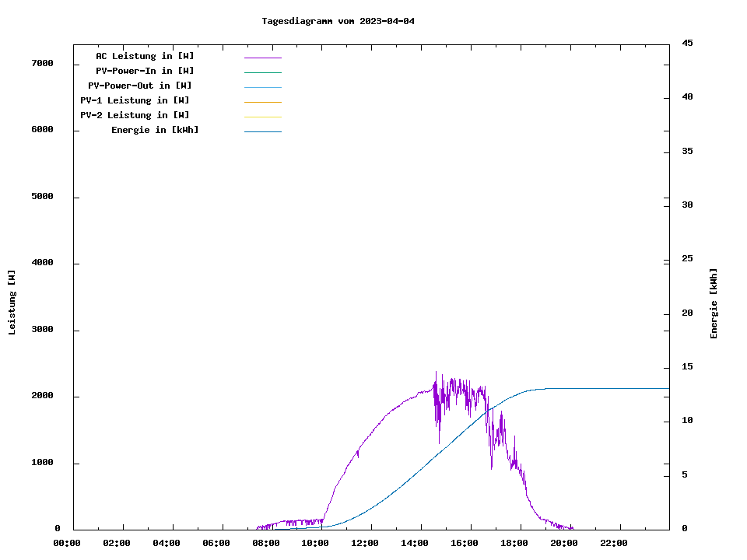Image resolution: width=747 pixels, height=560 pixels.
Task: Select the Energie in [kWh] legend label
Action: tap(155, 130)
